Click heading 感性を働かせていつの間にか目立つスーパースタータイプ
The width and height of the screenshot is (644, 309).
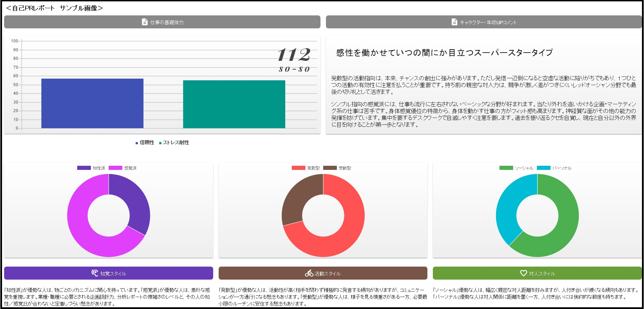pos(444,52)
